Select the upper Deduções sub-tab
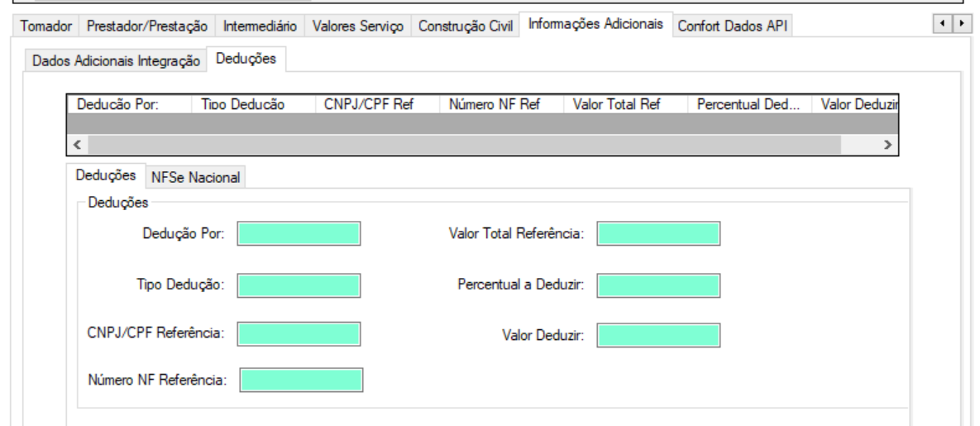The width and height of the screenshot is (980, 426). point(246,59)
